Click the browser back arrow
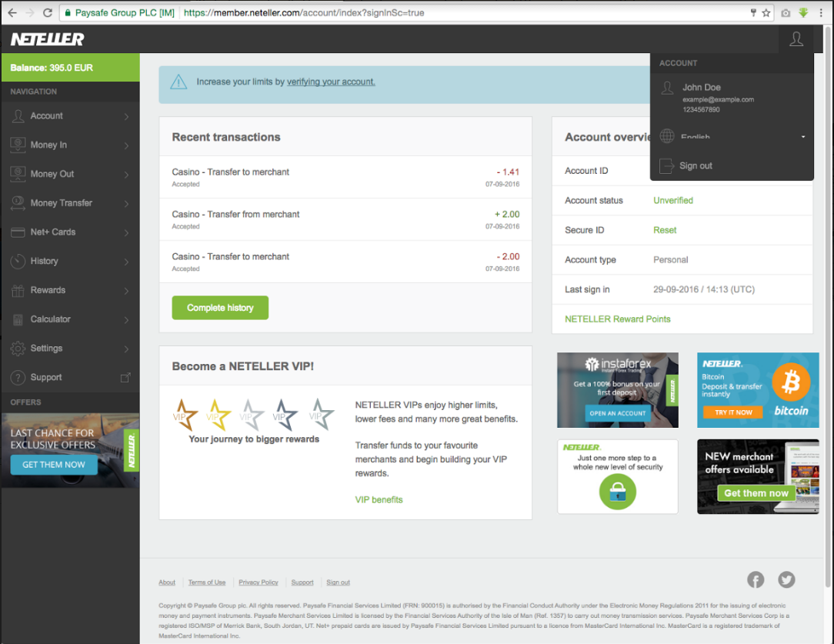The width and height of the screenshot is (834, 644). pos(12,13)
